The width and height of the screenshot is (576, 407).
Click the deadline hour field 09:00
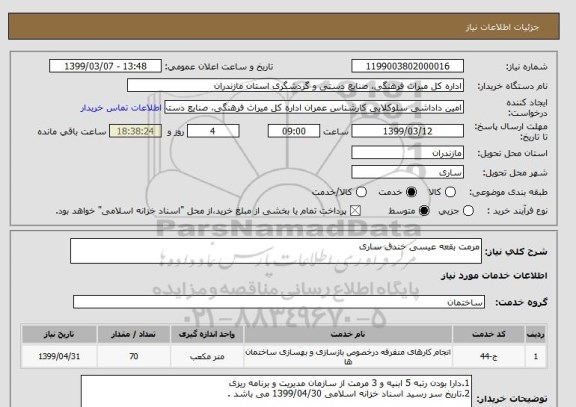tap(294, 131)
